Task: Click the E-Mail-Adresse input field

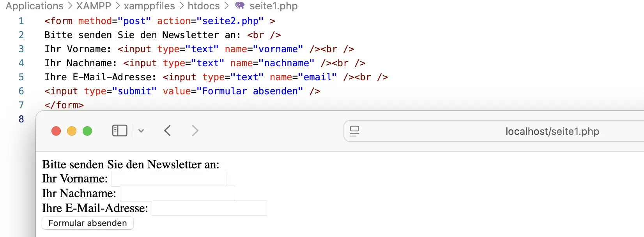Action: click(x=209, y=208)
